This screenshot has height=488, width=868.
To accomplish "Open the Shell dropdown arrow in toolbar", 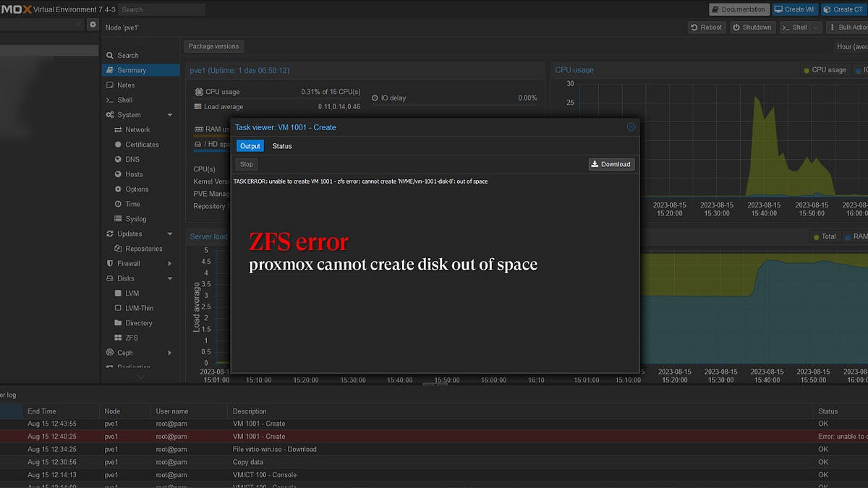I will [815, 27].
